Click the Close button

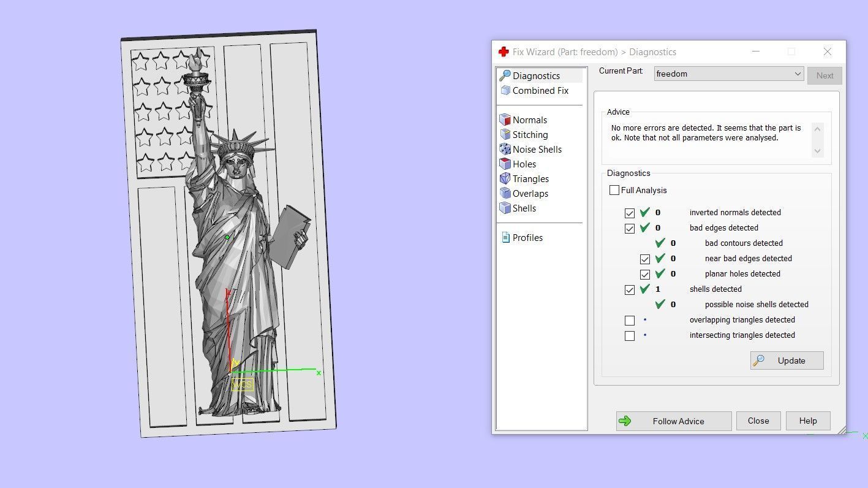tap(758, 421)
